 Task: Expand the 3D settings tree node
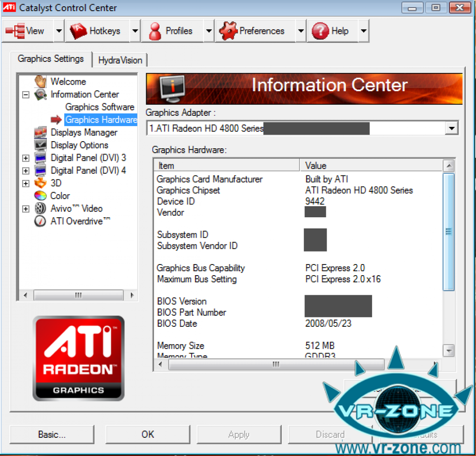pyautogui.click(x=26, y=183)
